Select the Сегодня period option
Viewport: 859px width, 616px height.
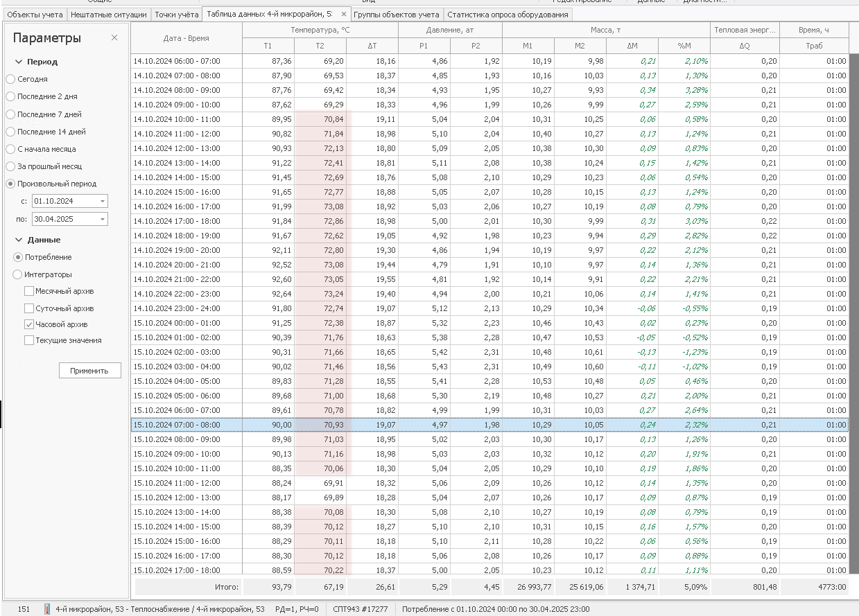10,79
